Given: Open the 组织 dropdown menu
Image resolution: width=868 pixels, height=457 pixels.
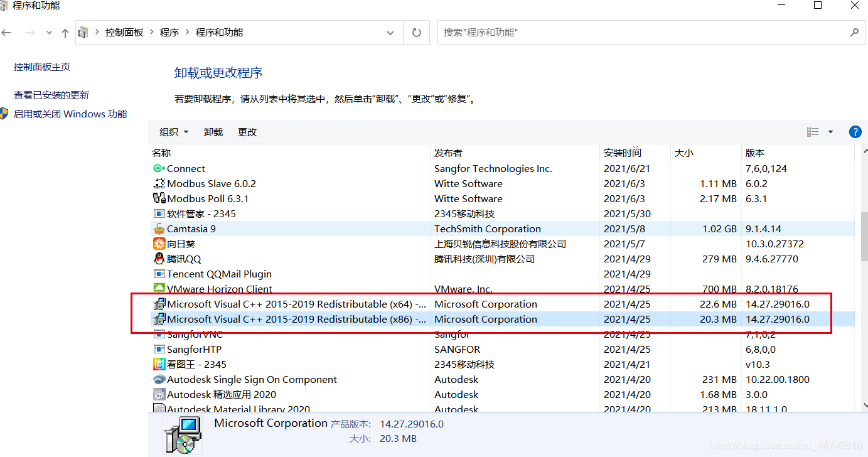Looking at the screenshot, I should pyautogui.click(x=174, y=132).
